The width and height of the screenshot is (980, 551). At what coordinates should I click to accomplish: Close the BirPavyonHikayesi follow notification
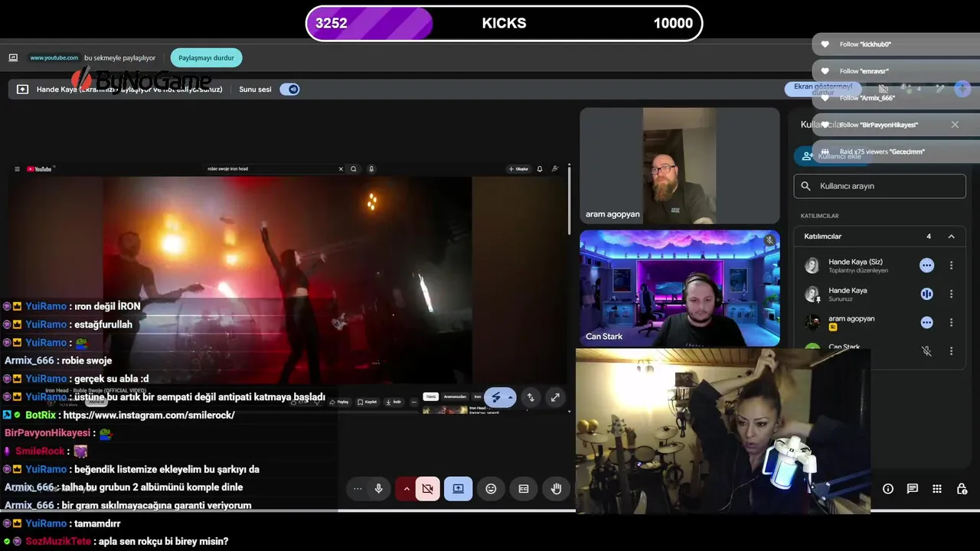click(x=955, y=125)
